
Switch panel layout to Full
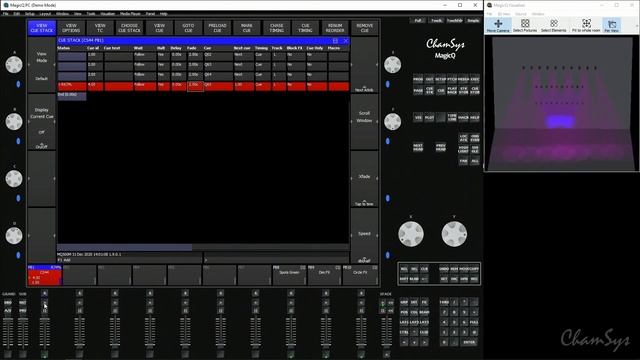coord(418,20)
